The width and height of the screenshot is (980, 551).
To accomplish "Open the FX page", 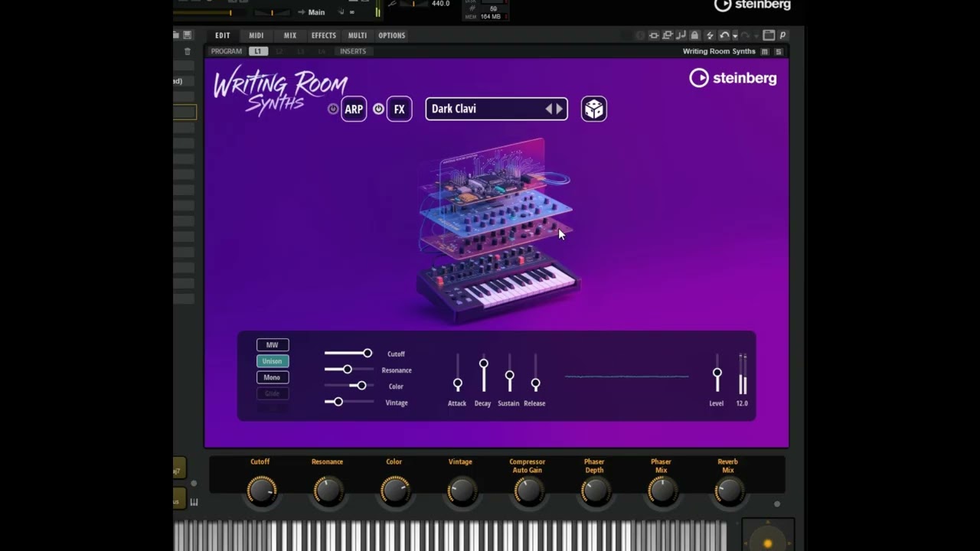I will click(400, 109).
